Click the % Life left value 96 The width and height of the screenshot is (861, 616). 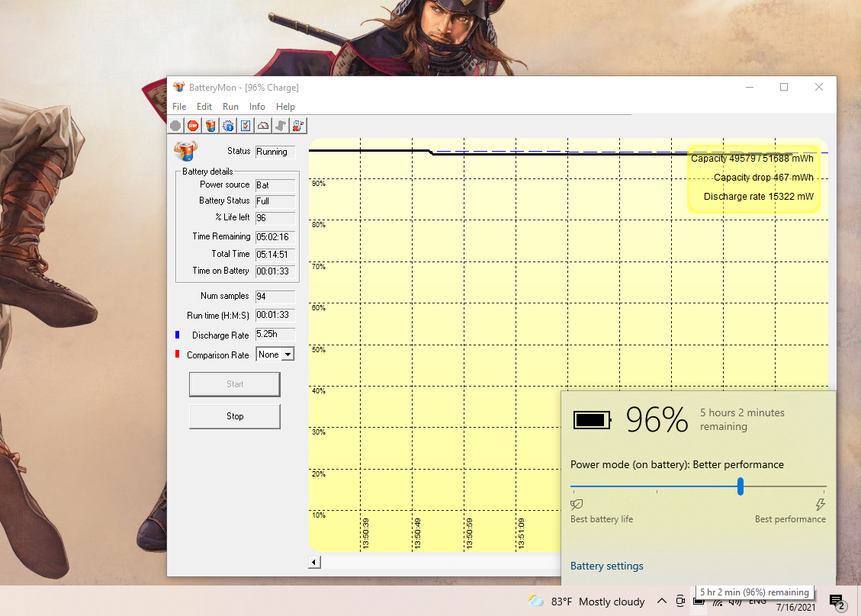pos(275,218)
